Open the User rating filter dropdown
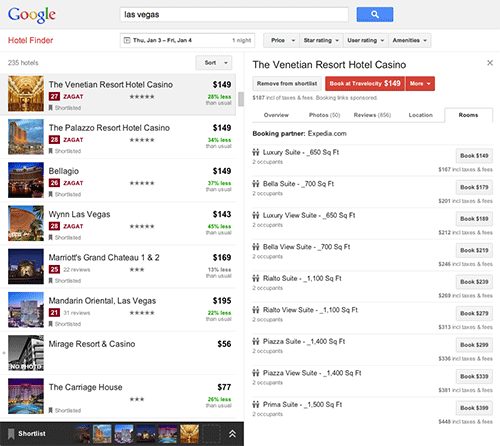 point(366,40)
